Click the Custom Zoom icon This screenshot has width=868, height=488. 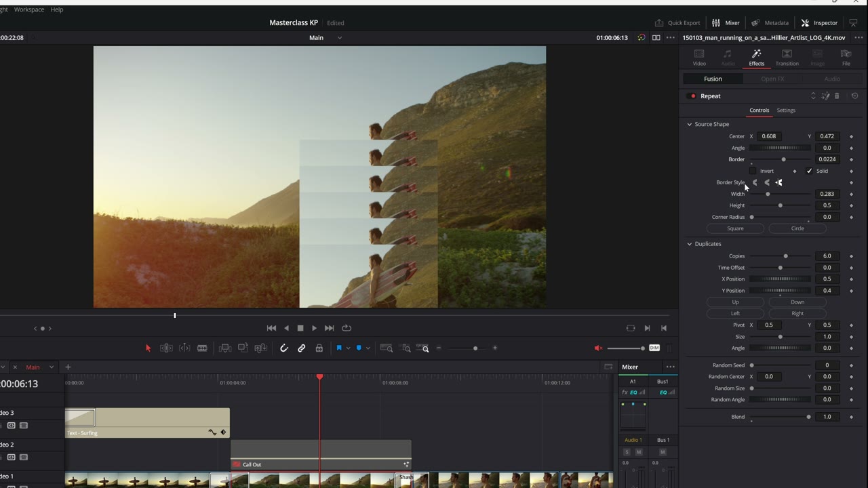[x=424, y=348]
